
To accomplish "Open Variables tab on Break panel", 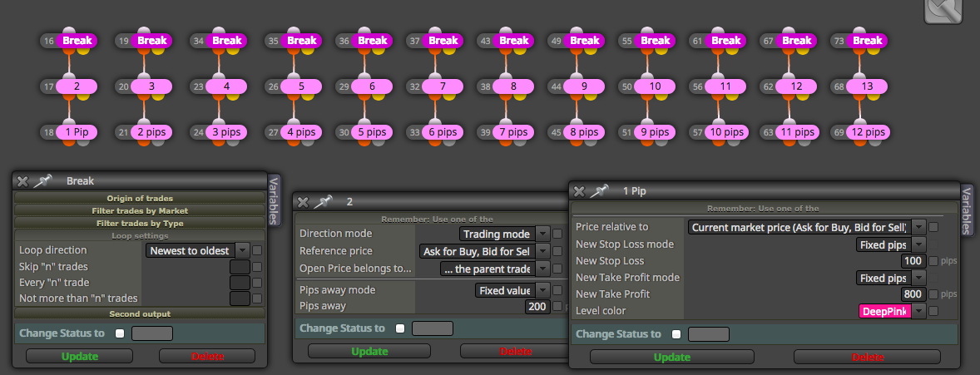I will point(273,200).
